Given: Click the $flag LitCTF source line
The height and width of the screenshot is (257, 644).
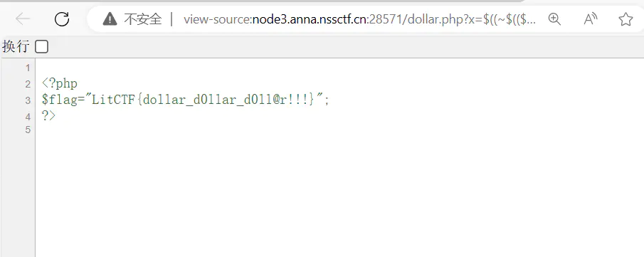Looking at the screenshot, I should coord(186,100).
